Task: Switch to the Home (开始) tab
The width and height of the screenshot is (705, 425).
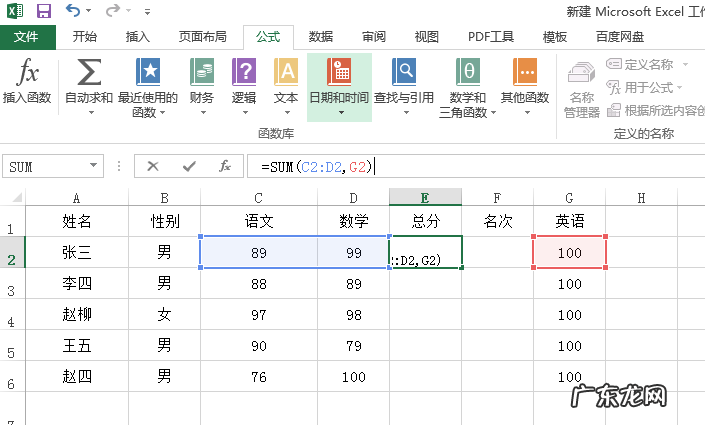Action: [85, 37]
